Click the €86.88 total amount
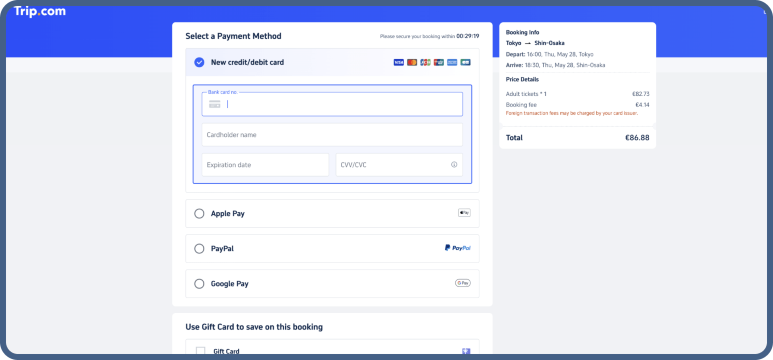 (637, 138)
